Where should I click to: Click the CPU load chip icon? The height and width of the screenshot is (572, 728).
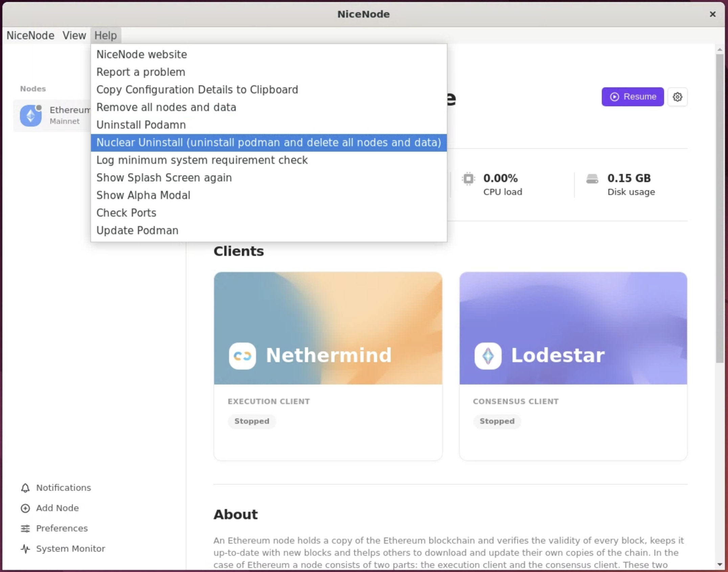pyautogui.click(x=469, y=178)
